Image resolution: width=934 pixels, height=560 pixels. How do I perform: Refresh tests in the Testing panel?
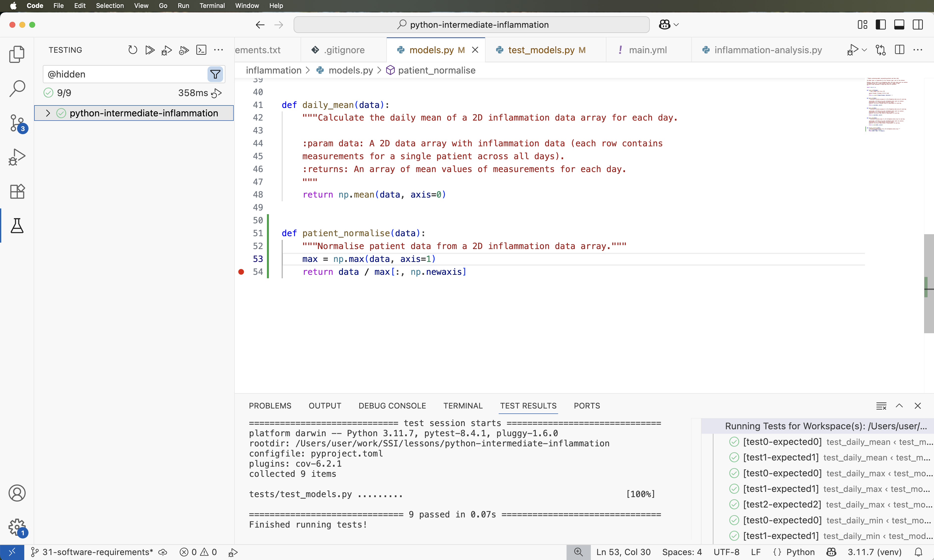click(132, 50)
